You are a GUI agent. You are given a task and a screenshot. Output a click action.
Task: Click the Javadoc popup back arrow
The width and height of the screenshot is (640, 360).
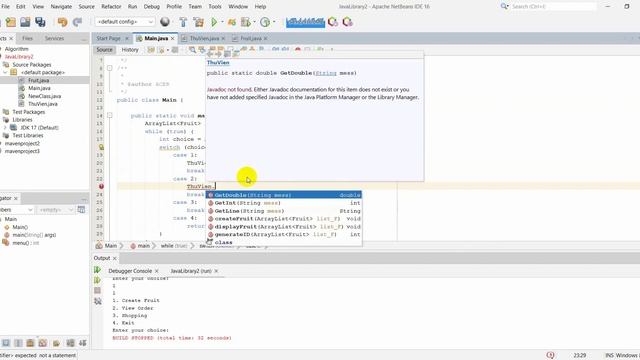[210, 54]
